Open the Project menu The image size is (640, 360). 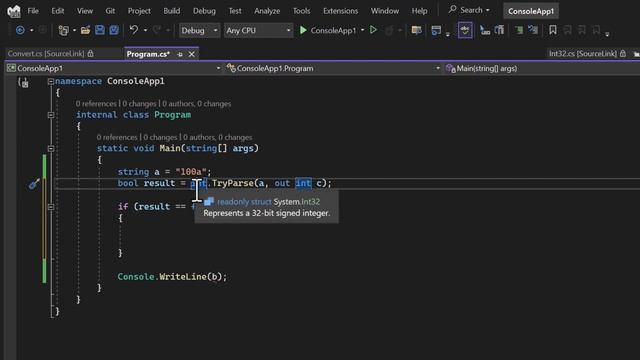click(x=139, y=11)
